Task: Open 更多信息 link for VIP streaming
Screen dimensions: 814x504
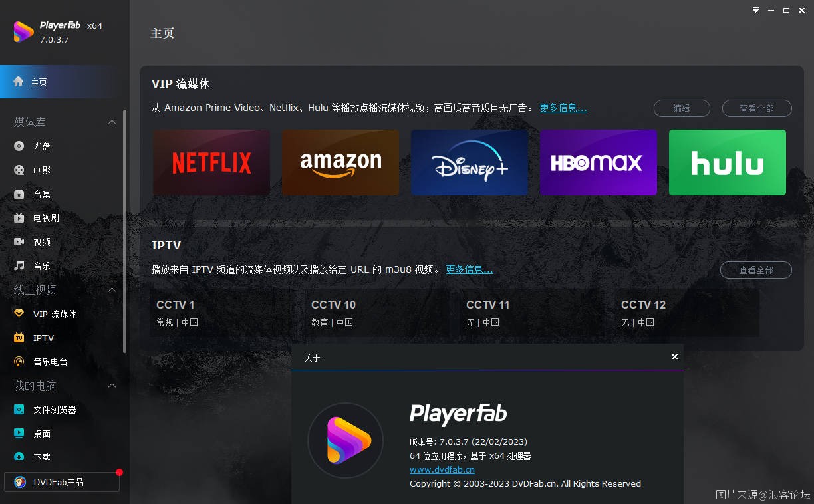Action: pyautogui.click(x=563, y=108)
